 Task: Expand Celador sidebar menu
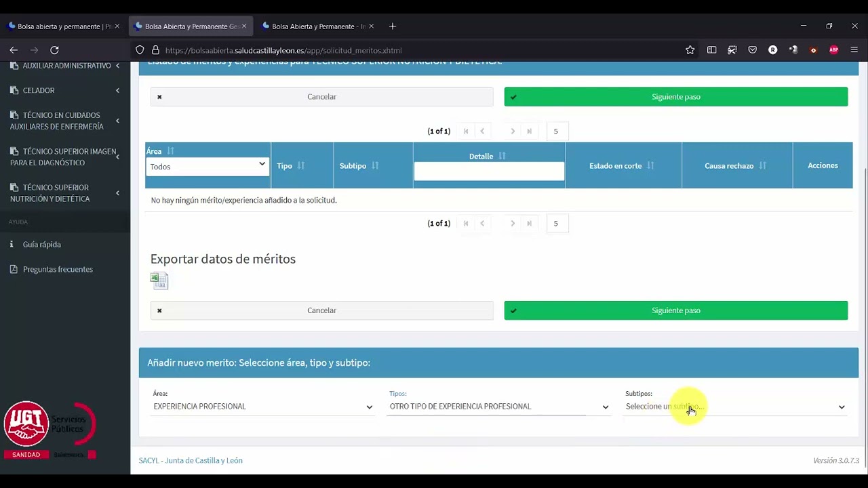coord(65,90)
